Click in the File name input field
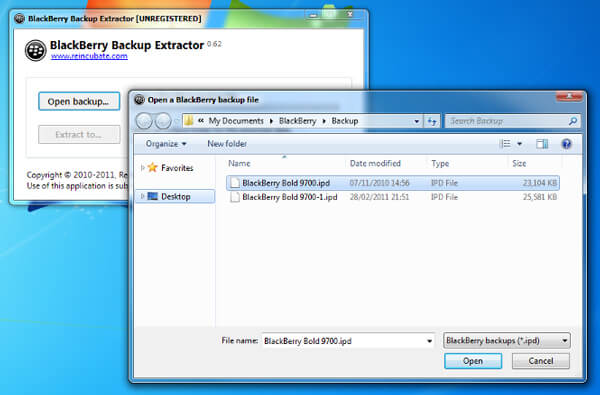The image size is (600, 395). tap(343, 341)
